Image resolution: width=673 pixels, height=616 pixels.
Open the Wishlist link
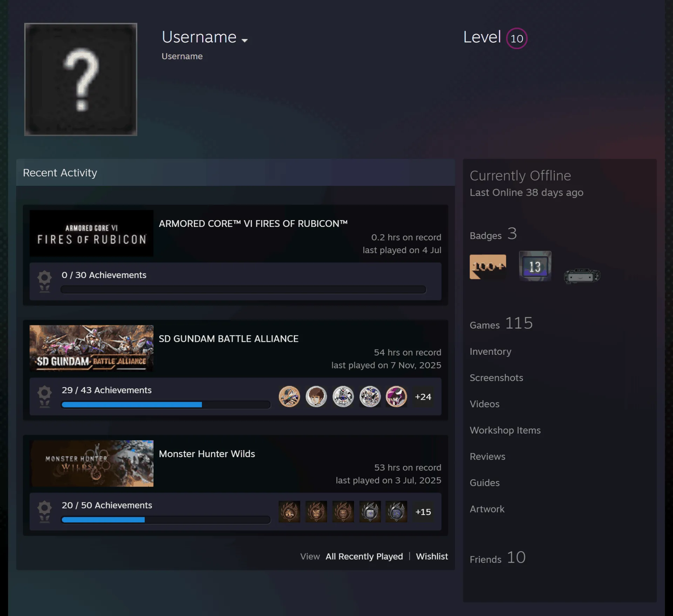click(x=432, y=556)
